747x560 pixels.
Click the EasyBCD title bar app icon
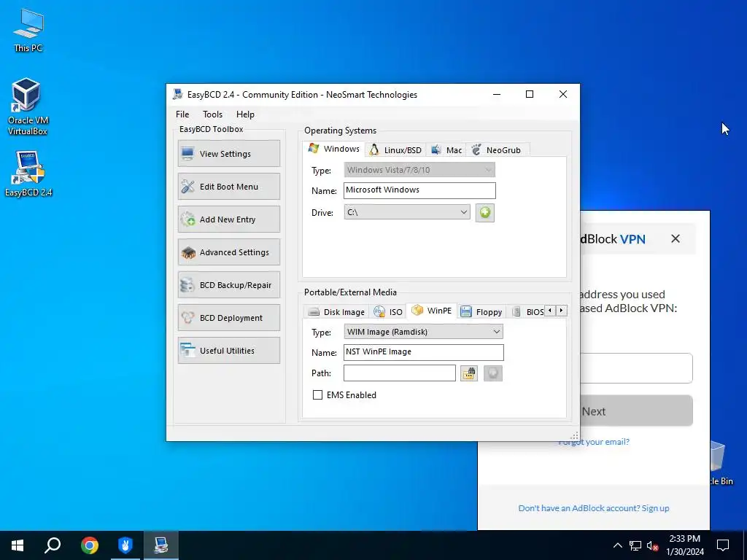(178, 94)
